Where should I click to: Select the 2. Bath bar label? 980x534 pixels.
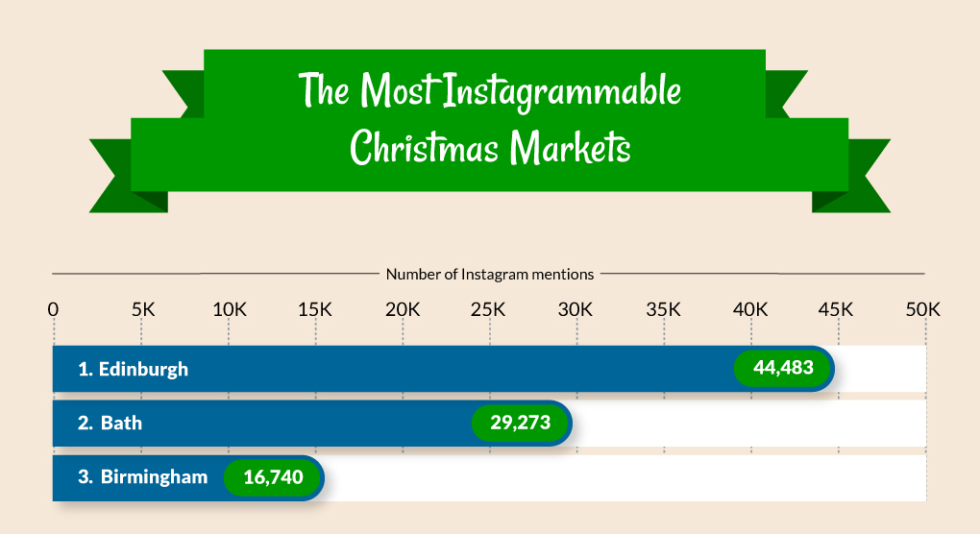click(x=110, y=423)
